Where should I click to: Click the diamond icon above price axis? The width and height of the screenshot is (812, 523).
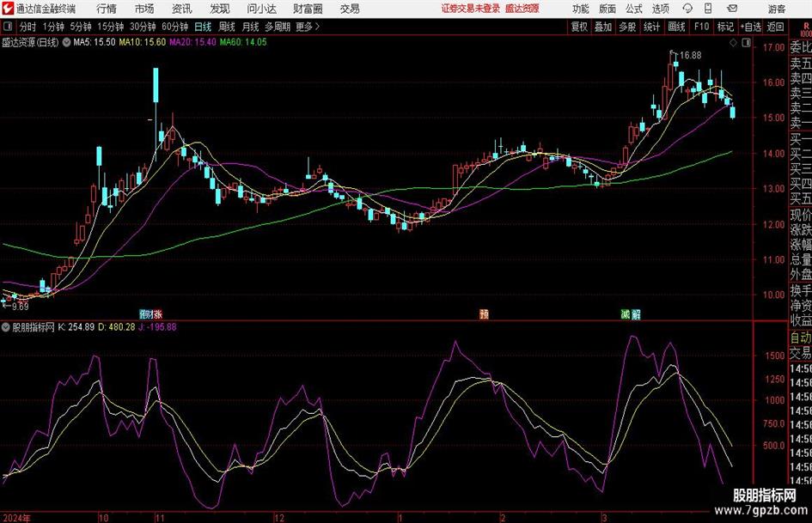(733, 43)
